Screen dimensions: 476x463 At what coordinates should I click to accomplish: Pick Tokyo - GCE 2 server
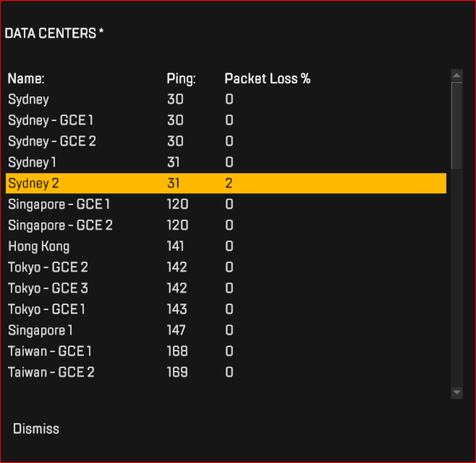48,267
